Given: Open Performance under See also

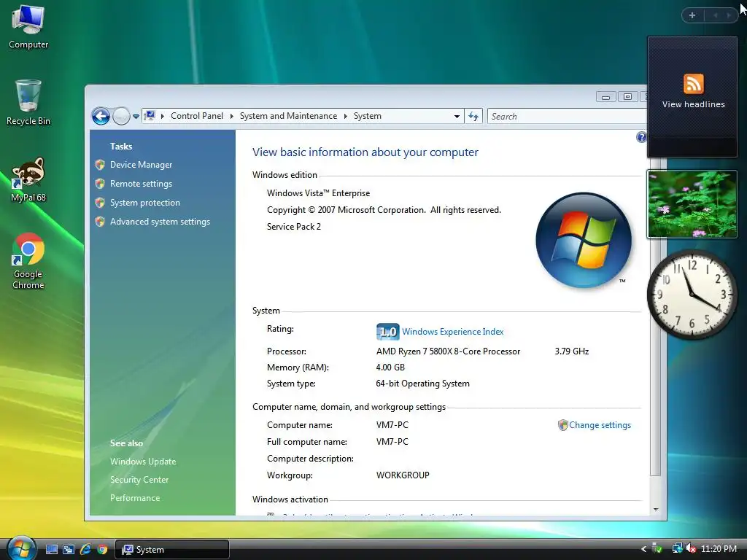Looking at the screenshot, I should point(135,497).
